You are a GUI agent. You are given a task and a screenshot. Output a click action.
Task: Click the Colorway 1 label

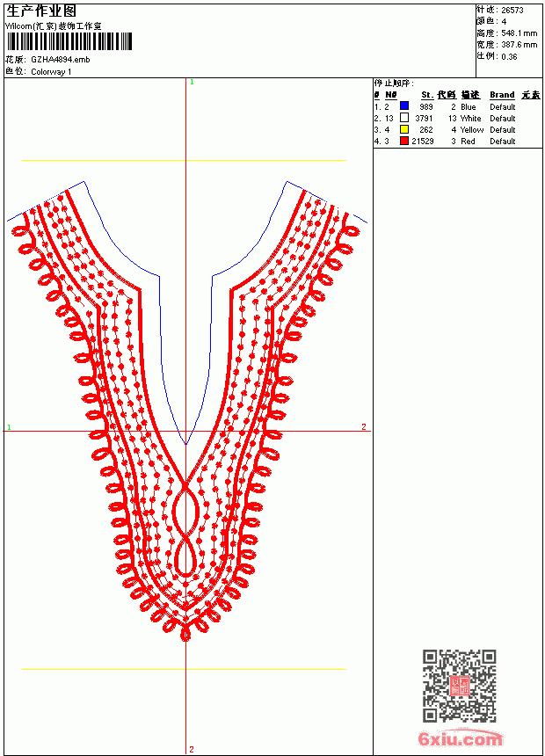[51, 72]
